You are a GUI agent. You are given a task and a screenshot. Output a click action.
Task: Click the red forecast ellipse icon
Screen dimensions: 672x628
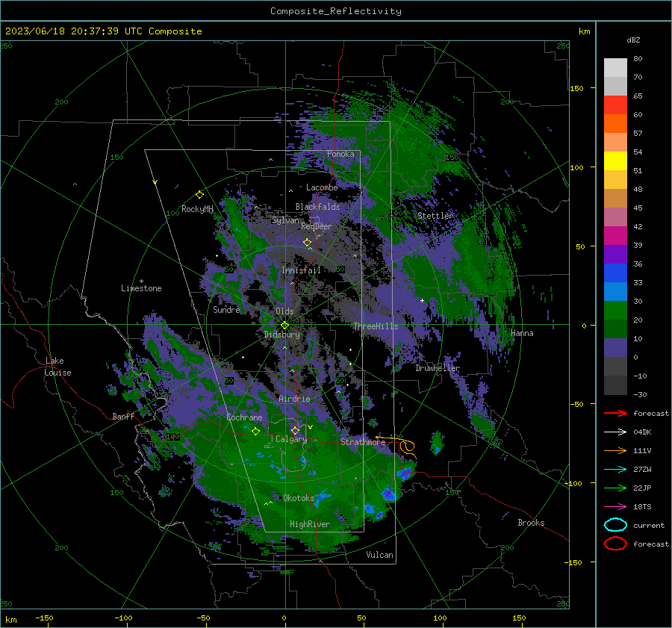click(x=615, y=544)
